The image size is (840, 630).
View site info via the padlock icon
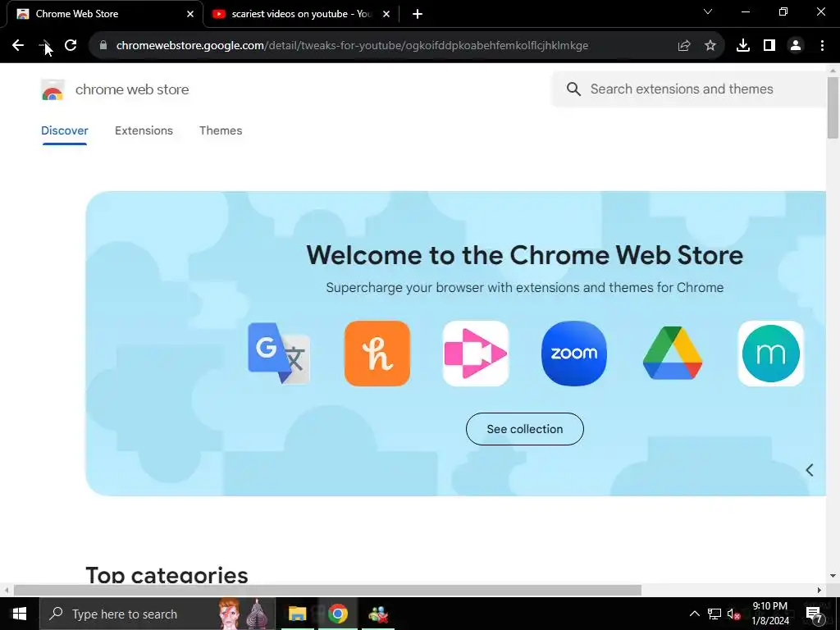tap(103, 46)
